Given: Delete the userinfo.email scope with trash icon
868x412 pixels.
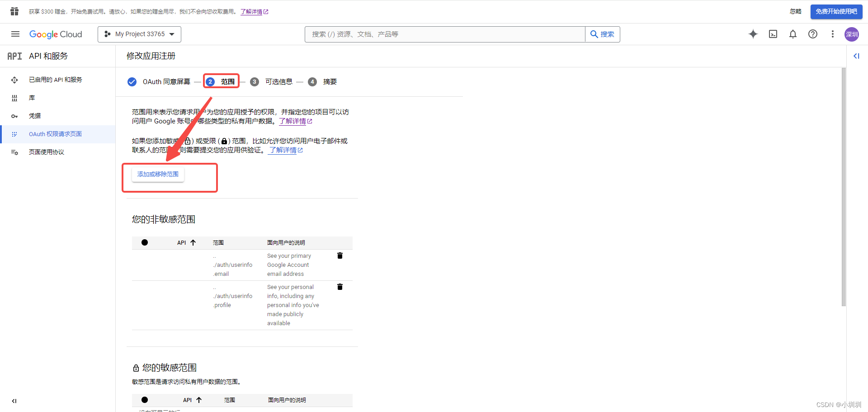Looking at the screenshot, I should pyautogui.click(x=340, y=256).
